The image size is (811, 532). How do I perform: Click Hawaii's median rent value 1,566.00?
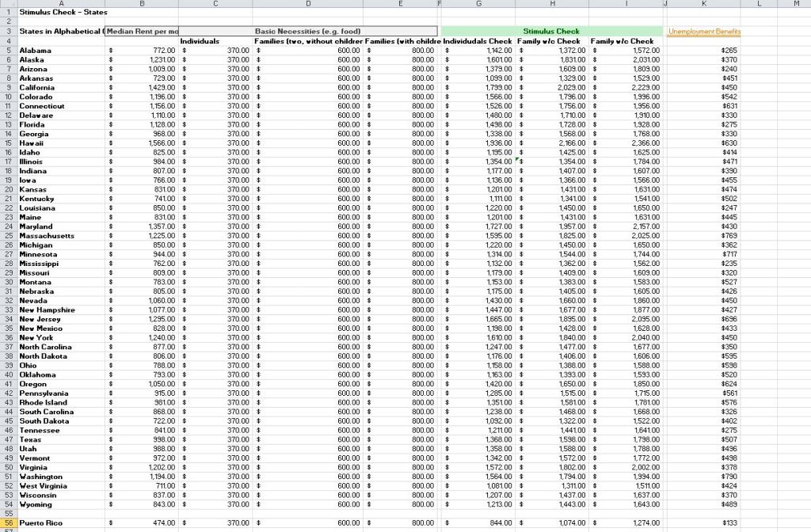(157, 142)
